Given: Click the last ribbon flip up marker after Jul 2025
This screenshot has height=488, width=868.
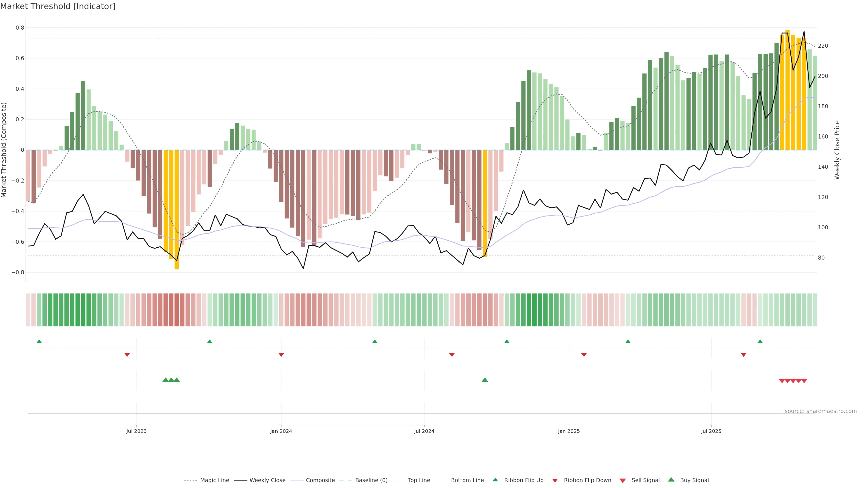Looking at the screenshot, I should pos(760,342).
